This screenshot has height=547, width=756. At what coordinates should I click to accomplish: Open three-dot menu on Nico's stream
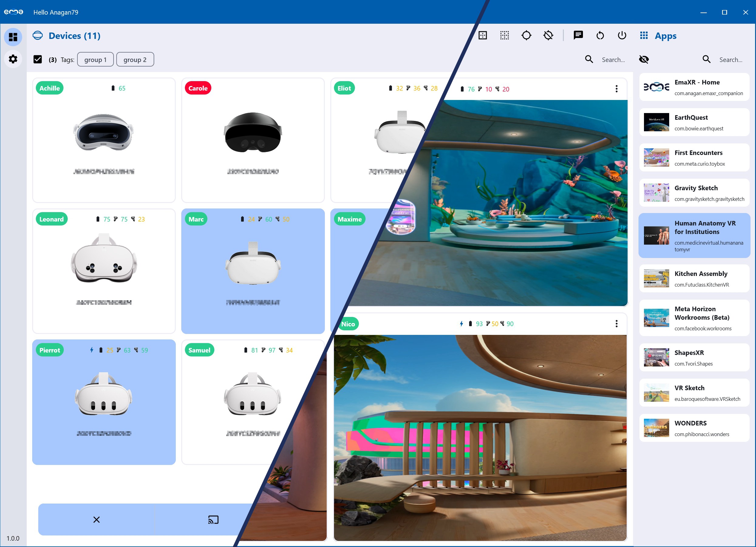tap(616, 324)
